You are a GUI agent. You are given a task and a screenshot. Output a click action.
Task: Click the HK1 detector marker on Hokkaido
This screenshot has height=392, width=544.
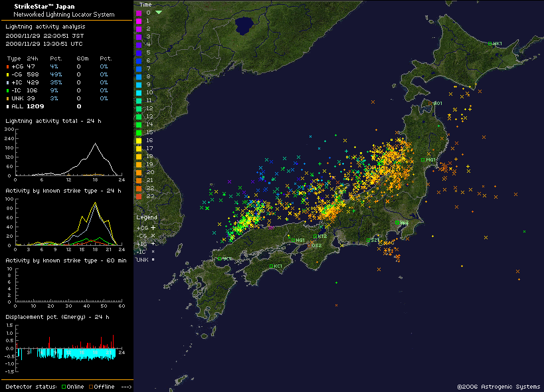pyautogui.click(x=491, y=44)
